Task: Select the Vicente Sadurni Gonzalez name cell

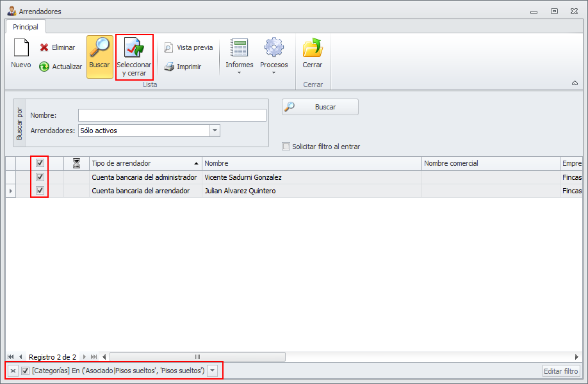Action: click(x=312, y=177)
